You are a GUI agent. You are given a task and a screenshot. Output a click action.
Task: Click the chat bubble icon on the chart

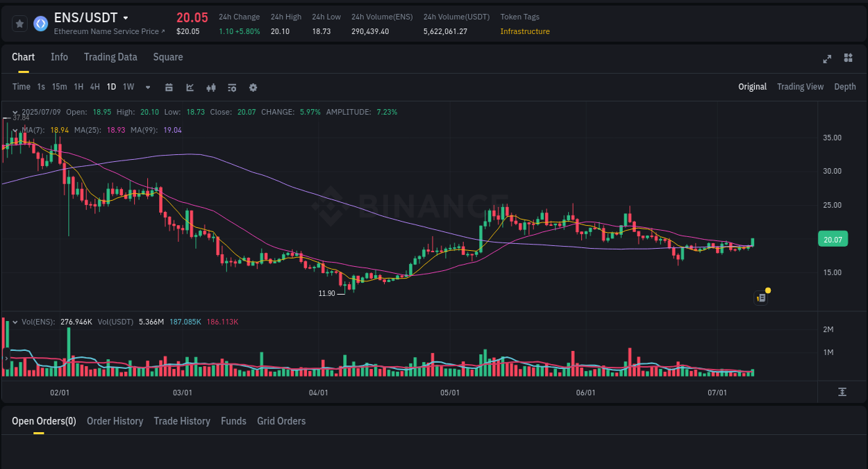tap(760, 297)
